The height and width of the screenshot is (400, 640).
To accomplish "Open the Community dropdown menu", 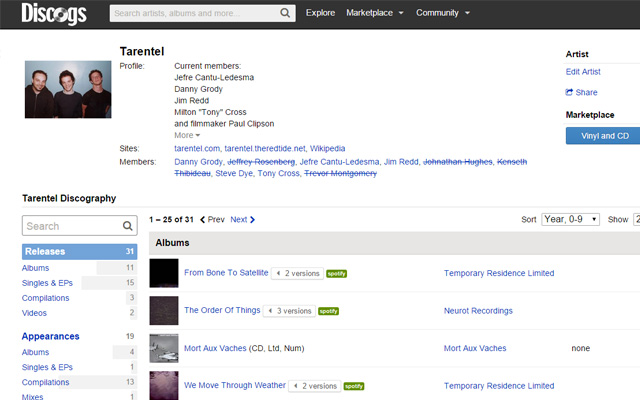I will (443, 13).
